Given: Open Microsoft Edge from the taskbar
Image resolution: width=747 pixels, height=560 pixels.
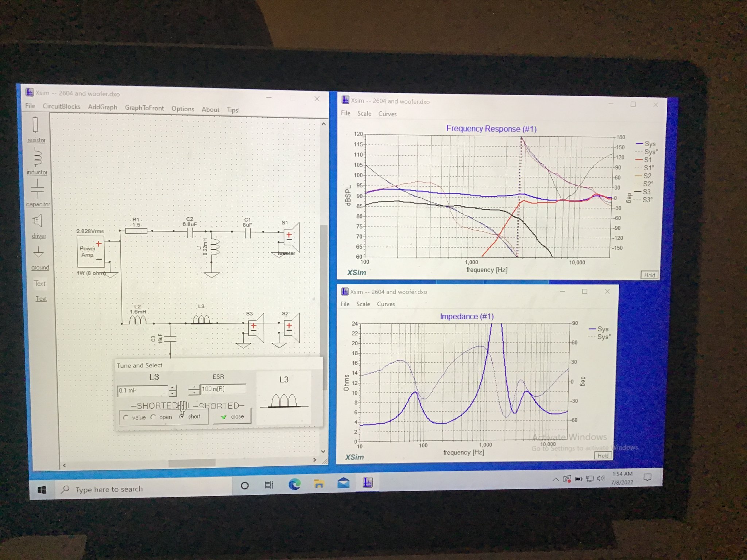Looking at the screenshot, I should 294,484.
